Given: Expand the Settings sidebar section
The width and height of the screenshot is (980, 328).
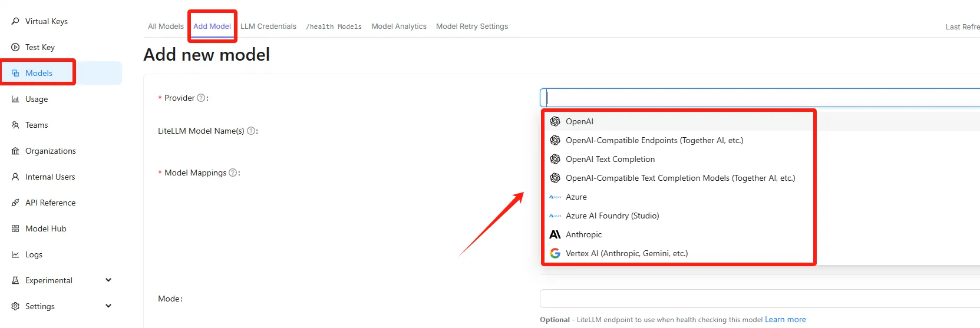Looking at the screenshot, I should 108,306.
